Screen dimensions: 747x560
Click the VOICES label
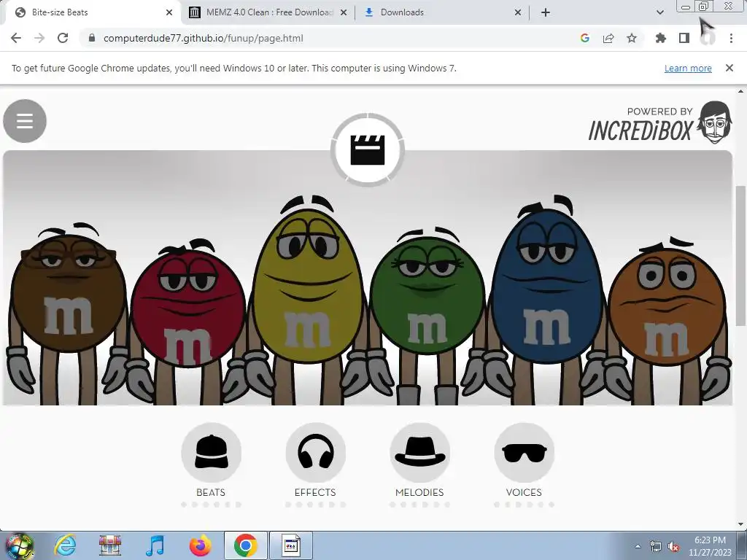524,492
